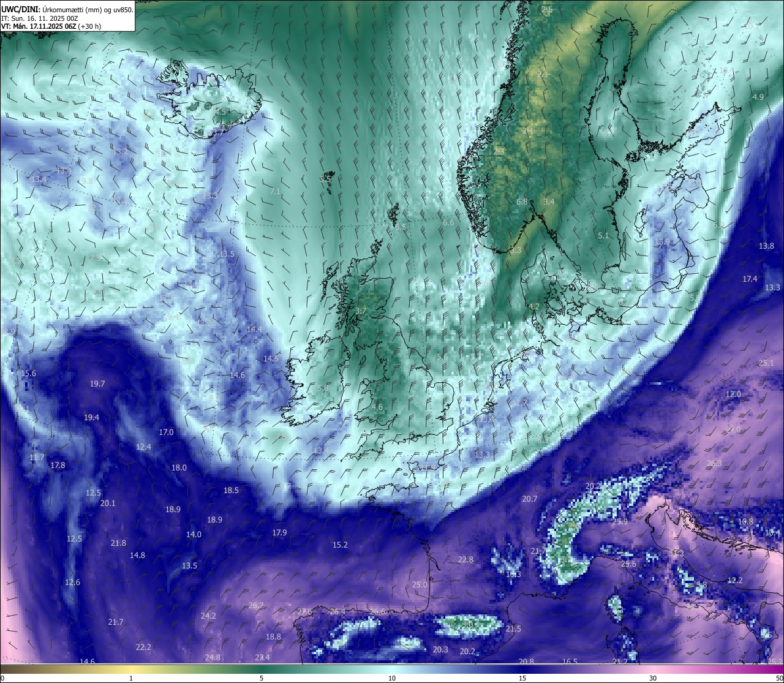Click the map value '12.4'
Viewport: 784px width, 683px height.
(143, 447)
